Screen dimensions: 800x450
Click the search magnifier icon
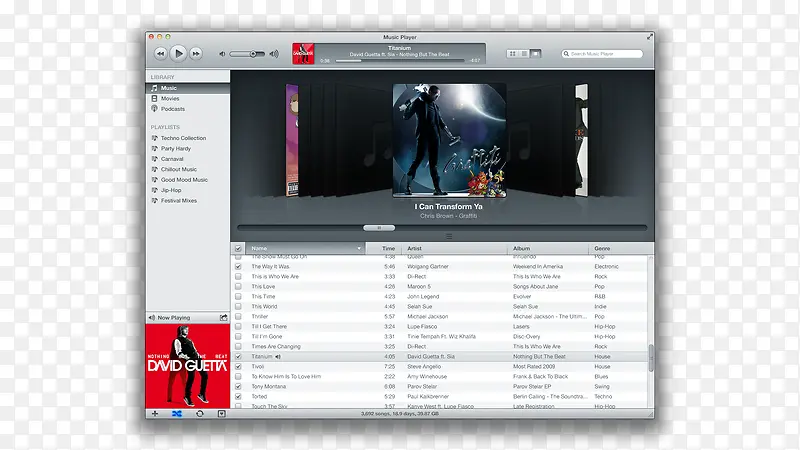point(566,54)
